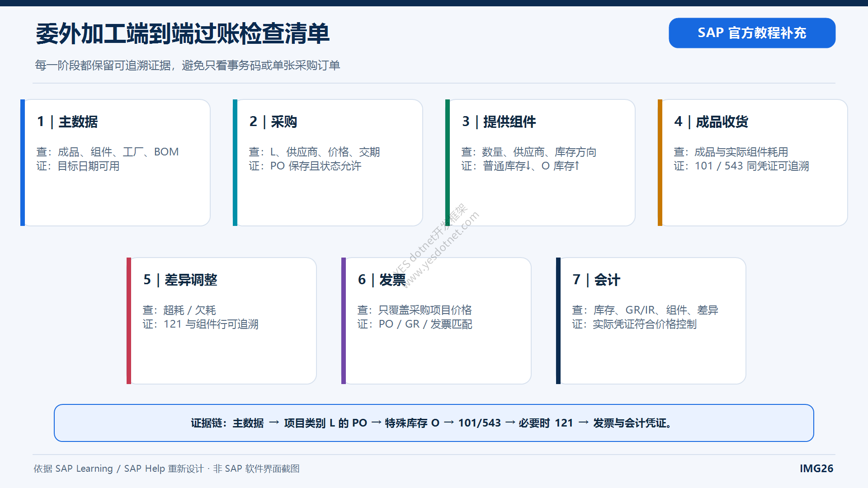This screenshot has width=868, height=488.
Task: Click the SAP 官方教程补充 badge
Action: (x=752, y=33)
